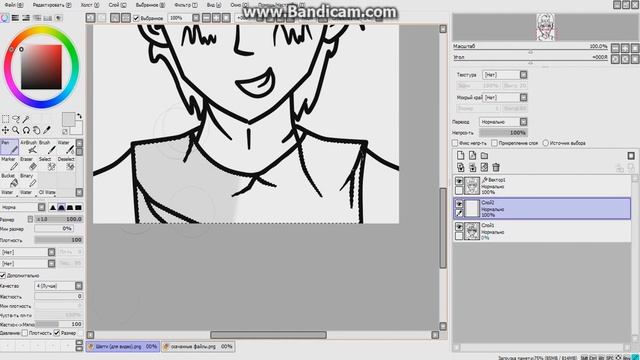This screenshot has width=640, height=360.
Task: Enable the Фикс непр-ть checkbox
Action: coord(455,143)
